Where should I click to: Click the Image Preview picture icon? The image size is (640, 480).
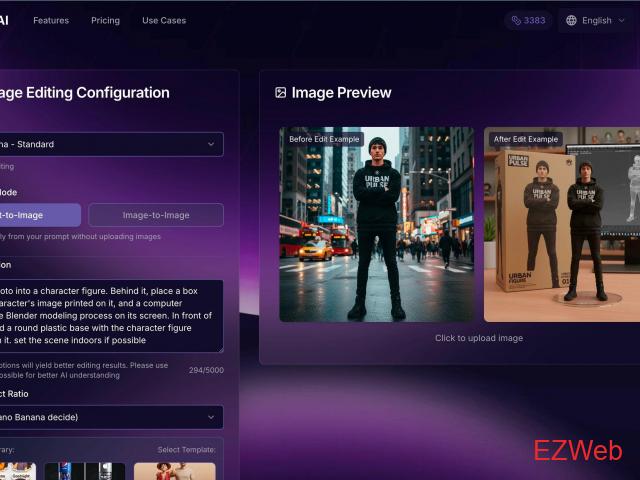tap(281, 93)
